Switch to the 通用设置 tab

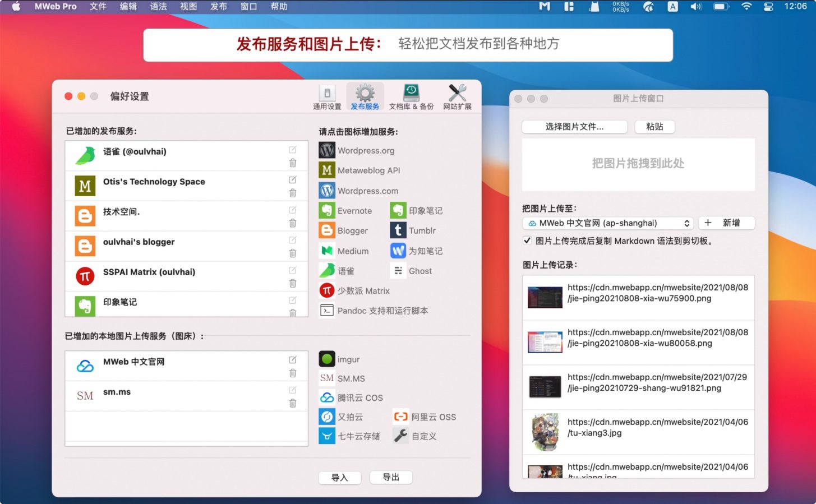(327, 98)
